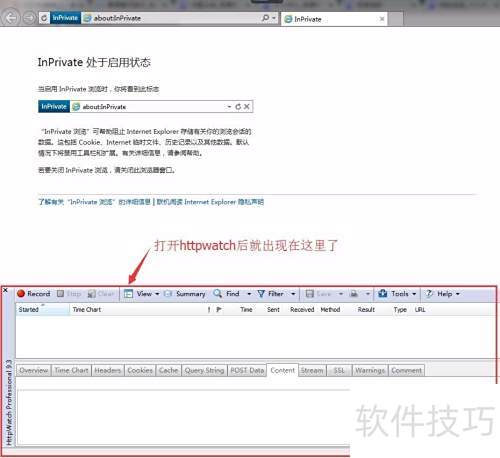Sort by the Result column
The height and width of the screenshot is (458, 500).
click(x=366, y=310)
